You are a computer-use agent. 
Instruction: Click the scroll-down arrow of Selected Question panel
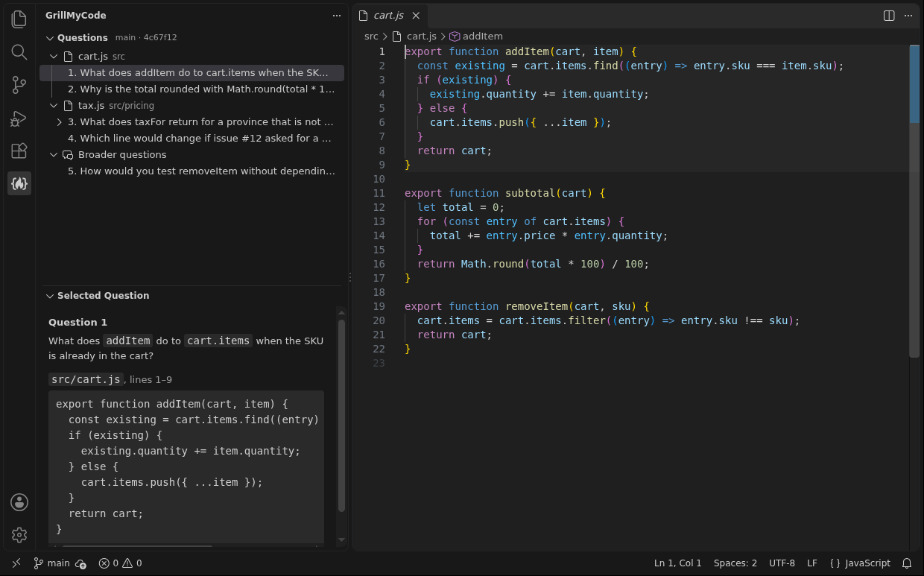[341, 539]
